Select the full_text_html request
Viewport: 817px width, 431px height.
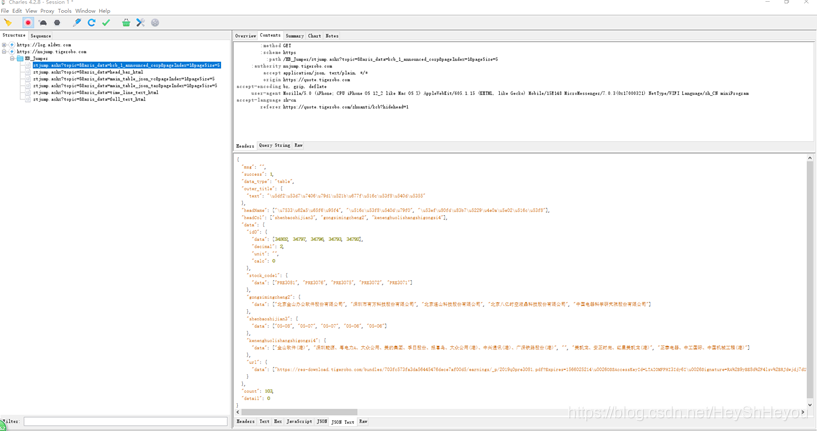pyautogui.click(x=89, y=99)
